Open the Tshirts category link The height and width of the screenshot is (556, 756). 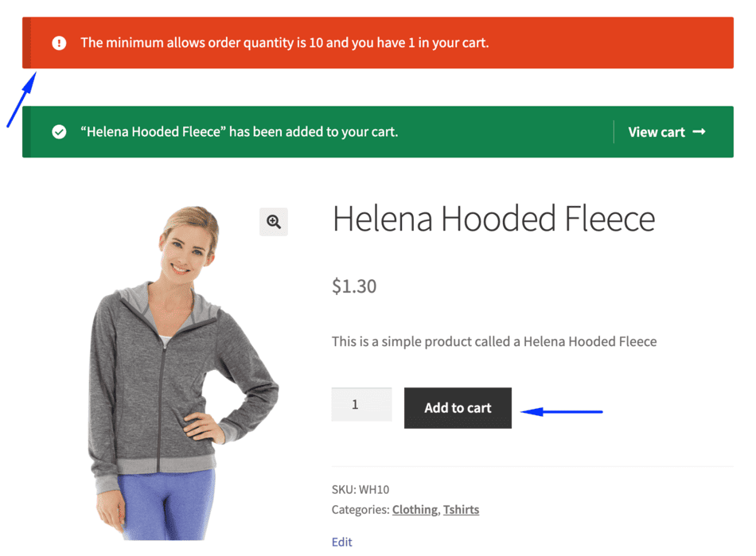[x=462, y=509]
